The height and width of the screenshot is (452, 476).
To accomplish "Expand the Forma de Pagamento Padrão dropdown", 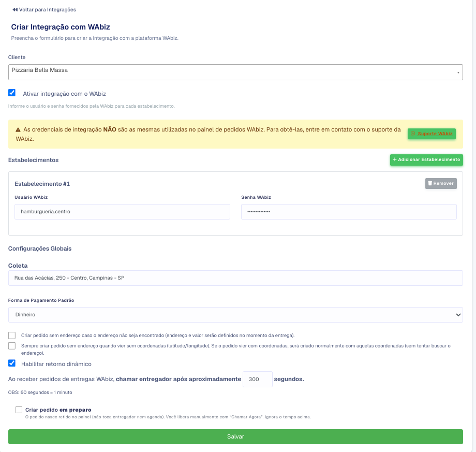I will point(235,315).
